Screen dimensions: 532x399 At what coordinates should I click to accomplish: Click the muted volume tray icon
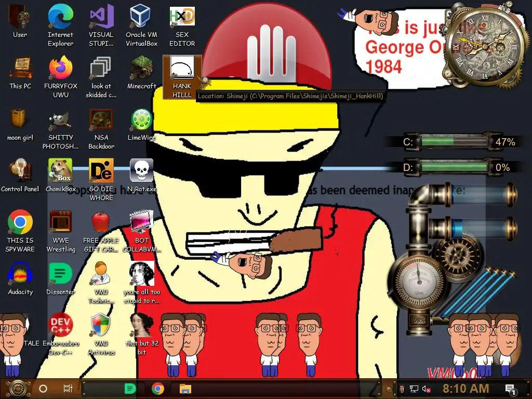426,389
